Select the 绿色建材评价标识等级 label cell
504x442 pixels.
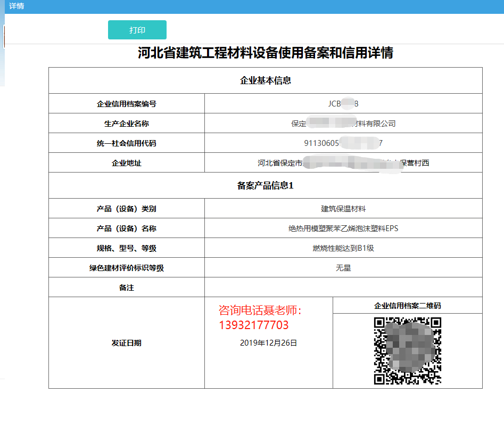tap(126, 267)
